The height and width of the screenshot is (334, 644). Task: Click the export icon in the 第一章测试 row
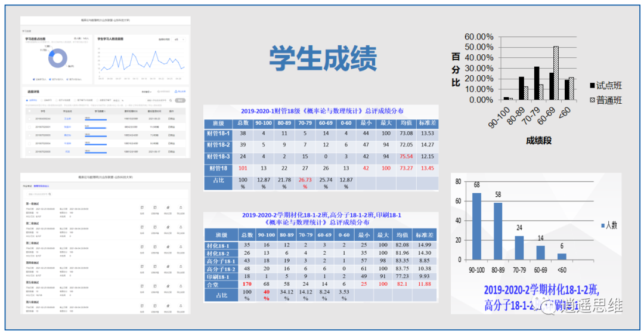point(181,207)
